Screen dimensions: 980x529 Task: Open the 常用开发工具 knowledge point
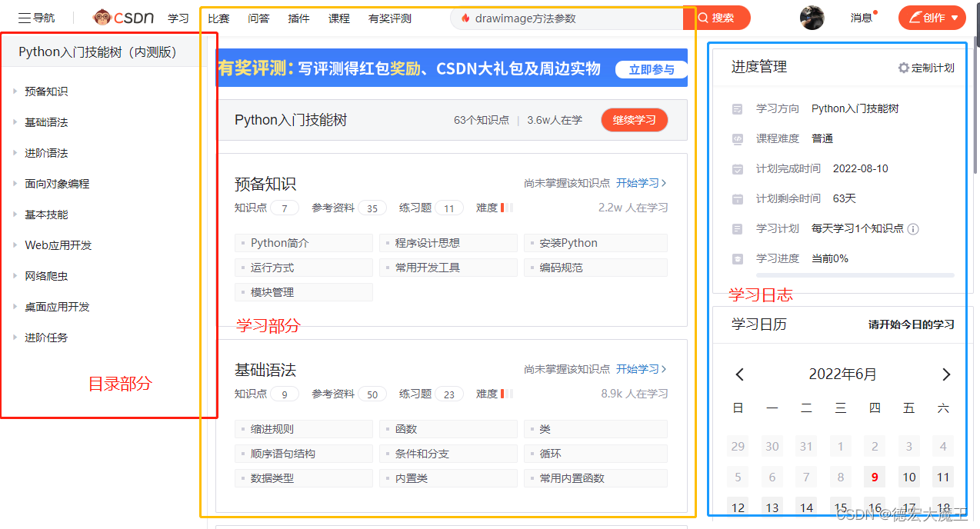click(x=448, y=268)
